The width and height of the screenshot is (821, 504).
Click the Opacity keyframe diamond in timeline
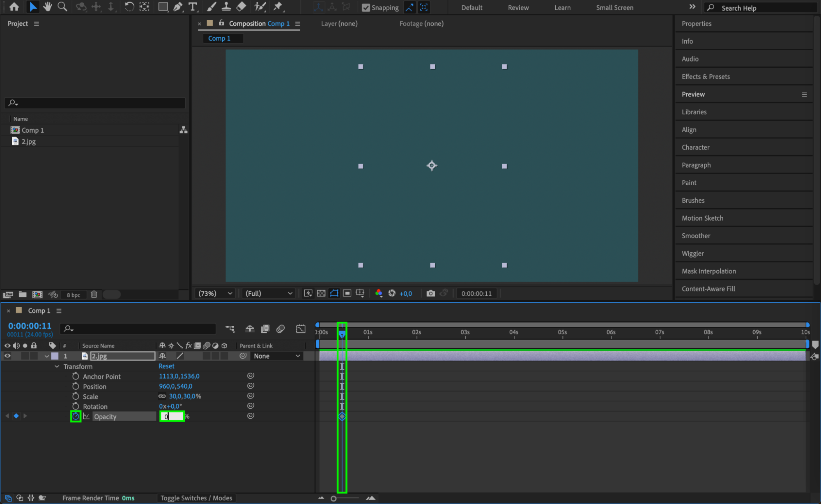342,417
